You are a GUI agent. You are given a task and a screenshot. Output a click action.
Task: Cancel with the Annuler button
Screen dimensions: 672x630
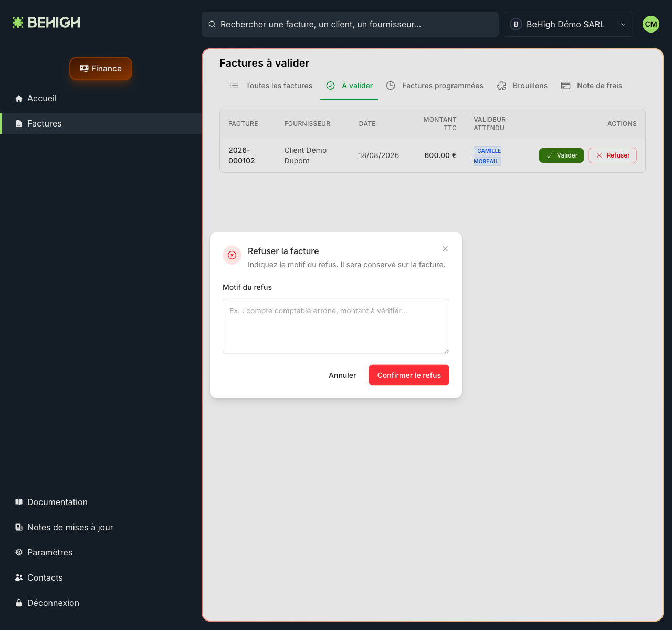pyautogui.click(x=342, y=375)
